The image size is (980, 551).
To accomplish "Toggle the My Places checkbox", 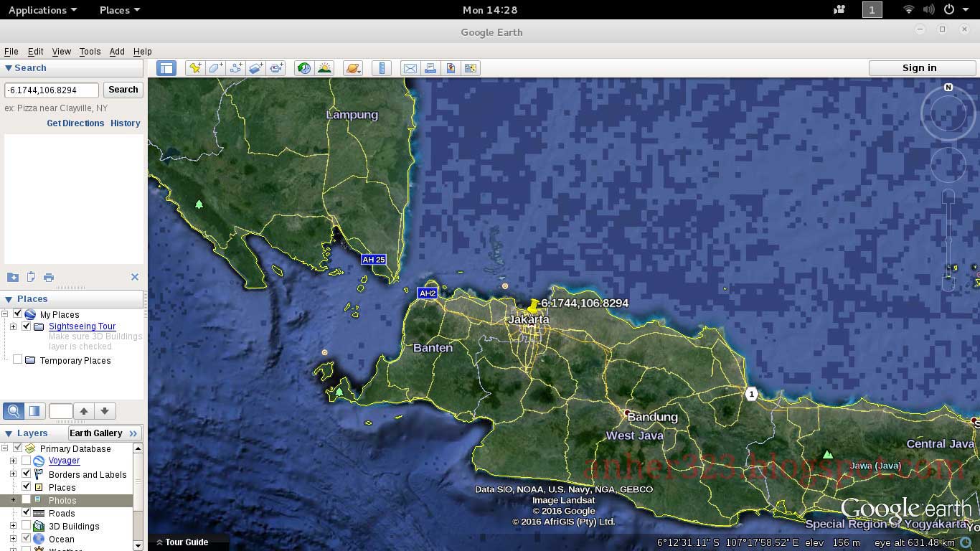I will point(18,314).
